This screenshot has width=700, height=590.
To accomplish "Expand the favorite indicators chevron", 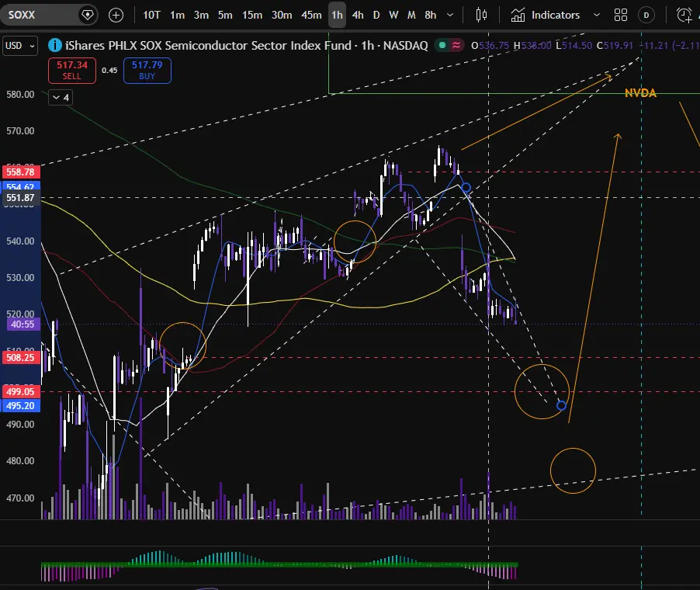I will [597, 16].
